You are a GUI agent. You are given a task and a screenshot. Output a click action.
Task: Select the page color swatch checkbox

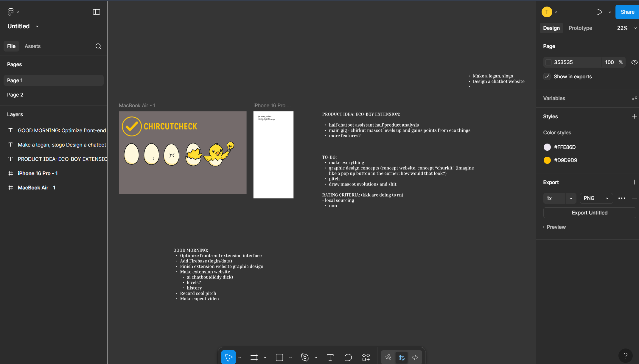pos(548,62)
